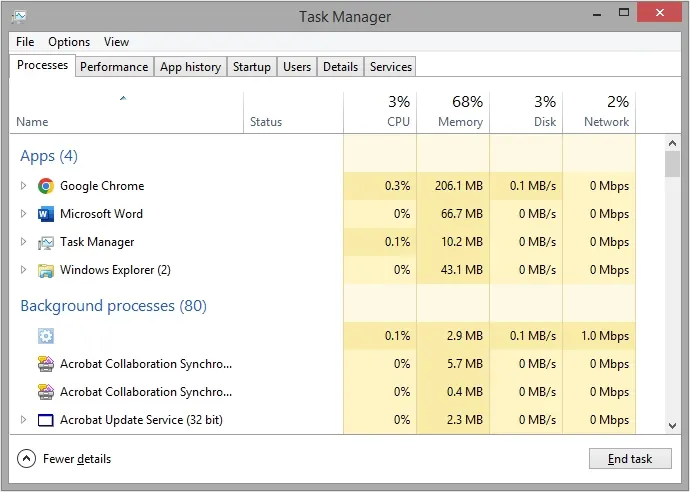Select the Google Chrome row name
690x492 pixels.
102,186
